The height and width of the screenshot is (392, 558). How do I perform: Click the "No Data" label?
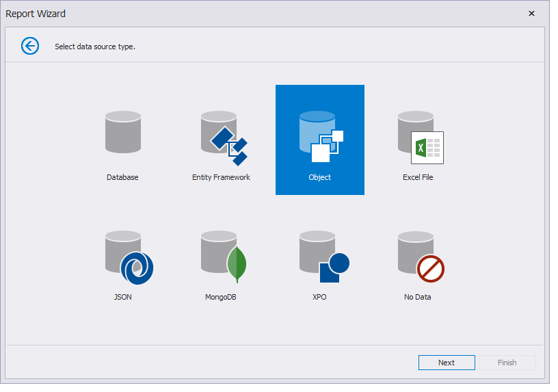[x=417, y=297]
